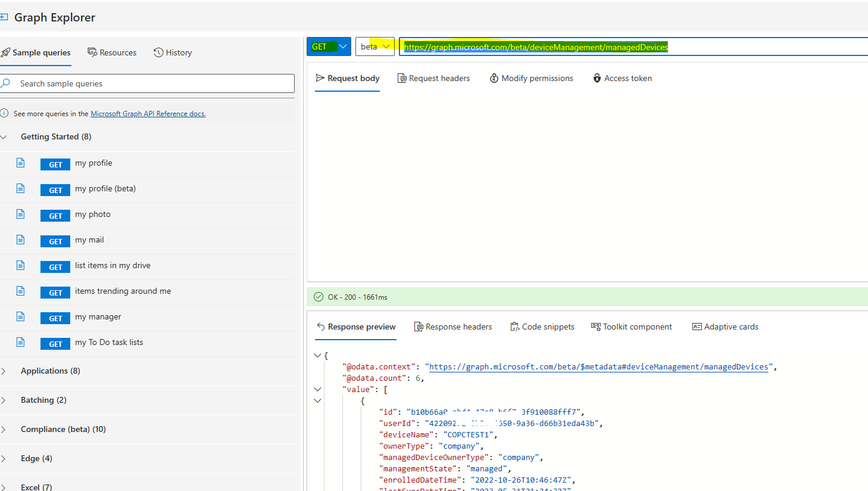Select the Code snippets tab
Image resolution: width=868 pixels, height=491 pixels.
click(x=542, y=327)
